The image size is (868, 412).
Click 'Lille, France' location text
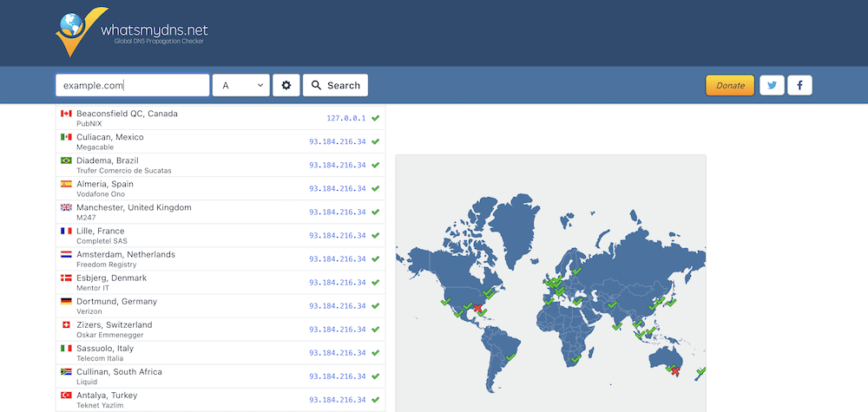point(101,231)
